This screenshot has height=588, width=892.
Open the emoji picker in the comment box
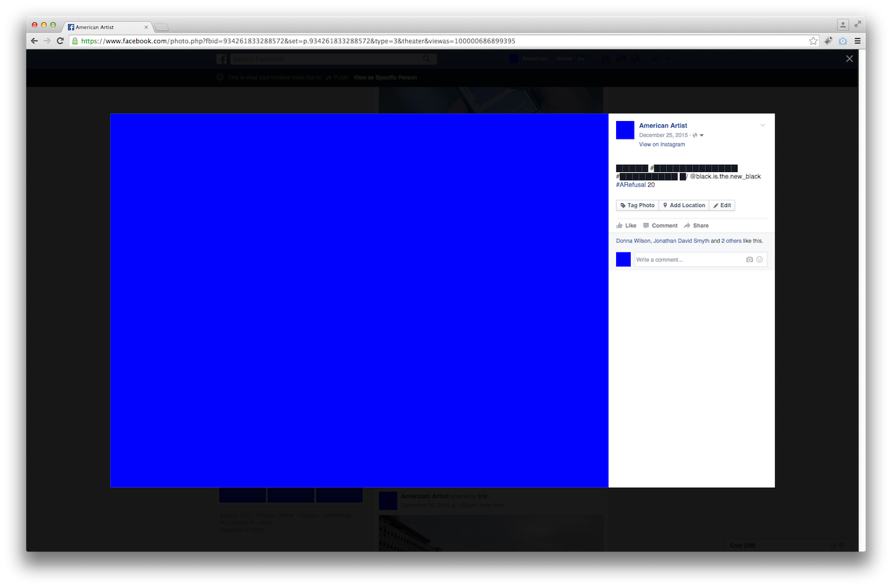pyautogui.click(x=759, y=259)
